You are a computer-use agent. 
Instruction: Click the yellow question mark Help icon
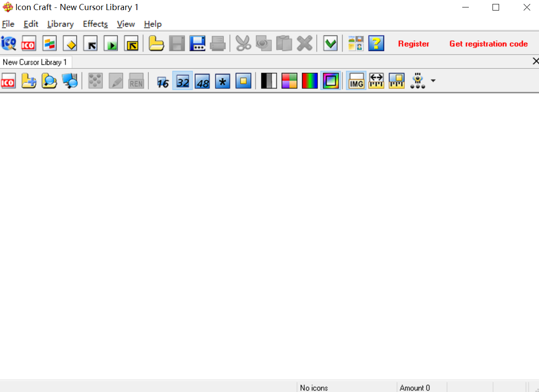click(376, 43)
